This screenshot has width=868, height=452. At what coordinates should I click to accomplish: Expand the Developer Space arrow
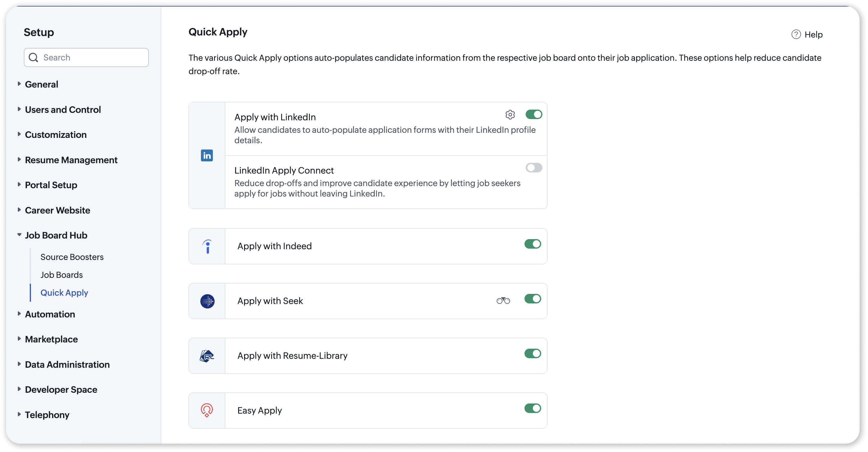pos(19,389)
